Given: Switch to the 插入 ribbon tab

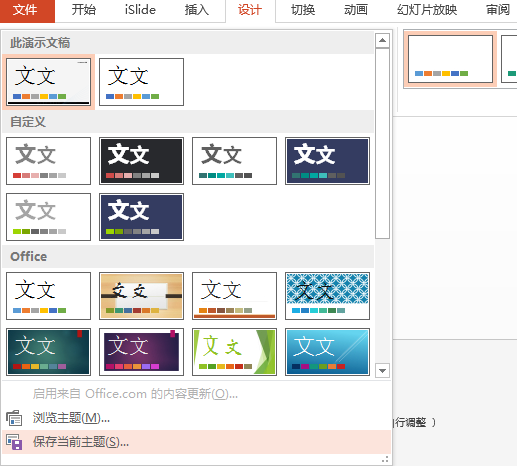Looking at the screenshot, I should 197,10.
